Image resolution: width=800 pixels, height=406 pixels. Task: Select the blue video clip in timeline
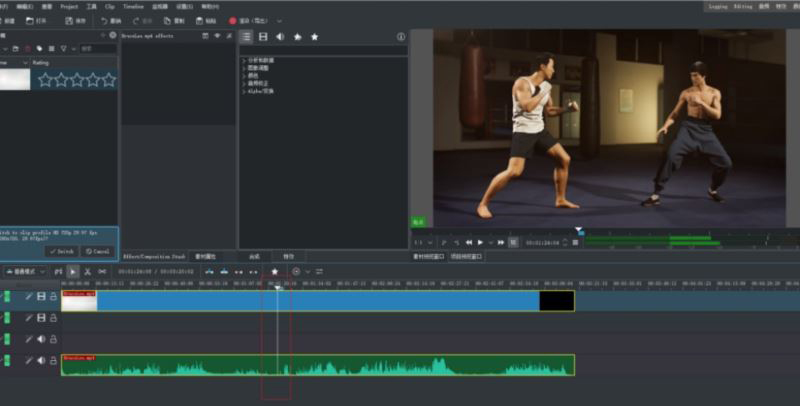pyautogui.click(x=318, y=301)
